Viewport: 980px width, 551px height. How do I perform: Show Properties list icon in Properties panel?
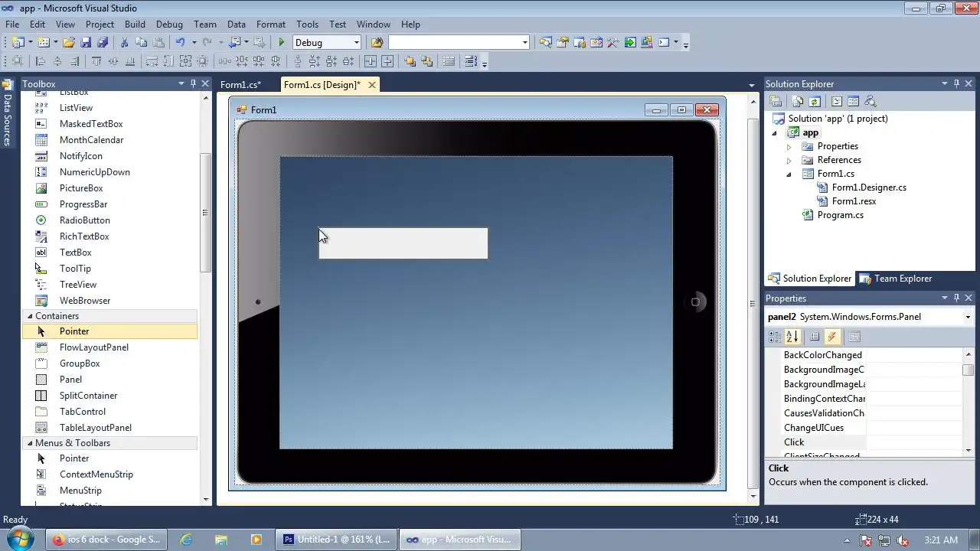click(815, 337)
